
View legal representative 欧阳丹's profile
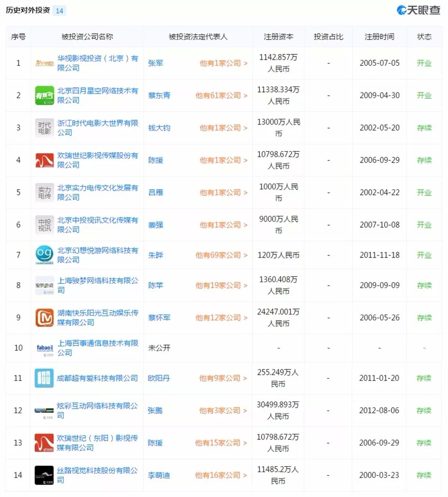[x=159, y=378]
